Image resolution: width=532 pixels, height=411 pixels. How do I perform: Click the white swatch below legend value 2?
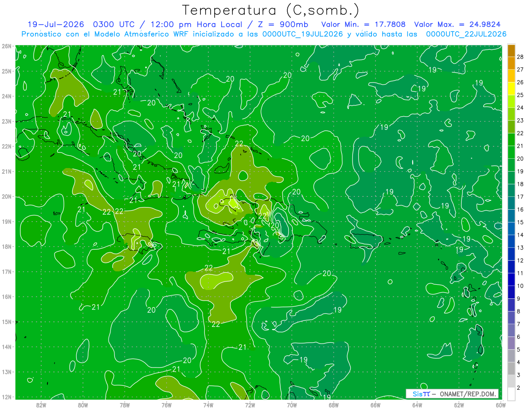tap(511, 394)
